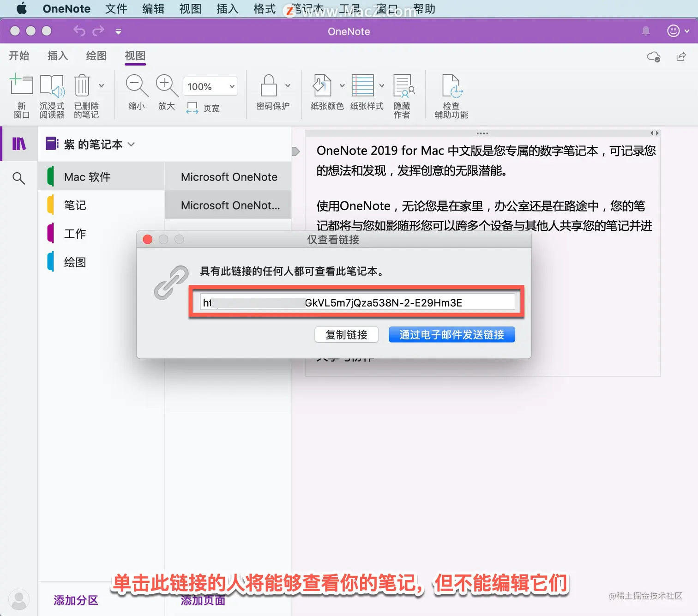Click the 复制链接 button
The image size is (698, 616).
coord(346,335)
